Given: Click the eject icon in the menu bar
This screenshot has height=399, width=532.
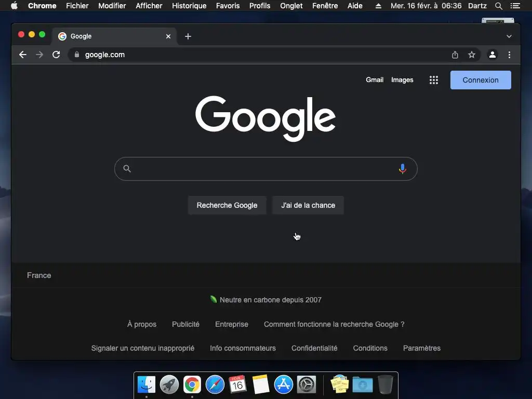Looking at the screenshot, I should (x=378, y=6).
